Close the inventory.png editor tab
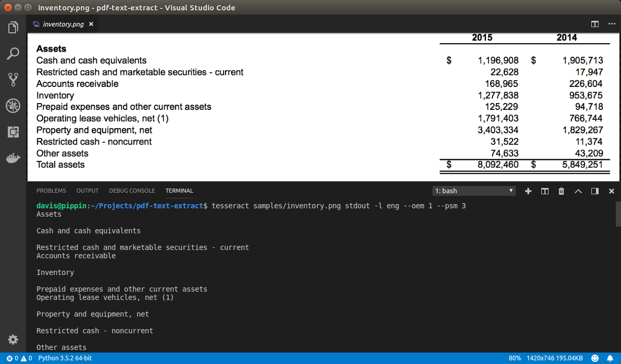Screen dimensions: 621x364 click(x=91, y=24)
